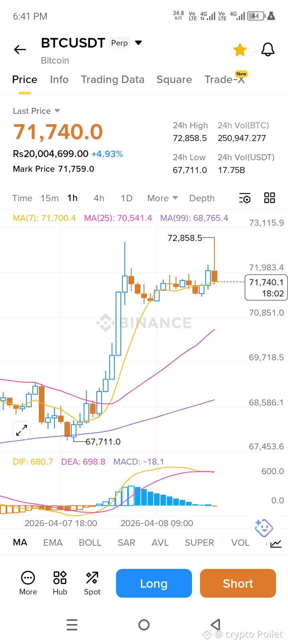Enable the SAR indicator
288x644 pixels.
[x=126, y=543]
